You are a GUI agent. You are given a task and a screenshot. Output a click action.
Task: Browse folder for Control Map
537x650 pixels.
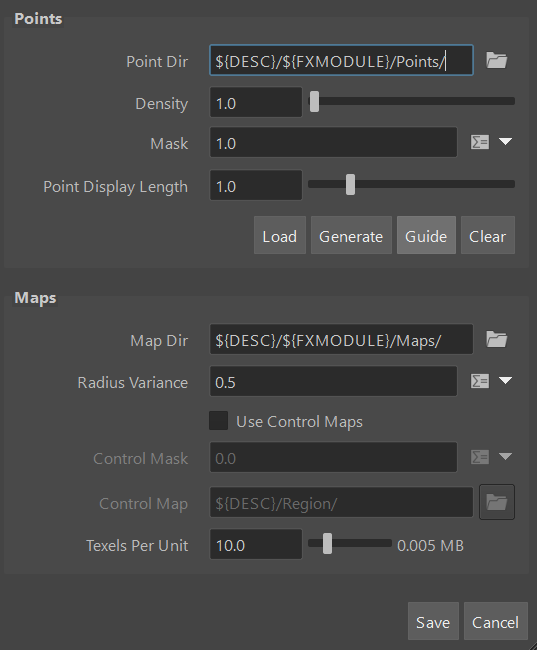click(497, 502)
